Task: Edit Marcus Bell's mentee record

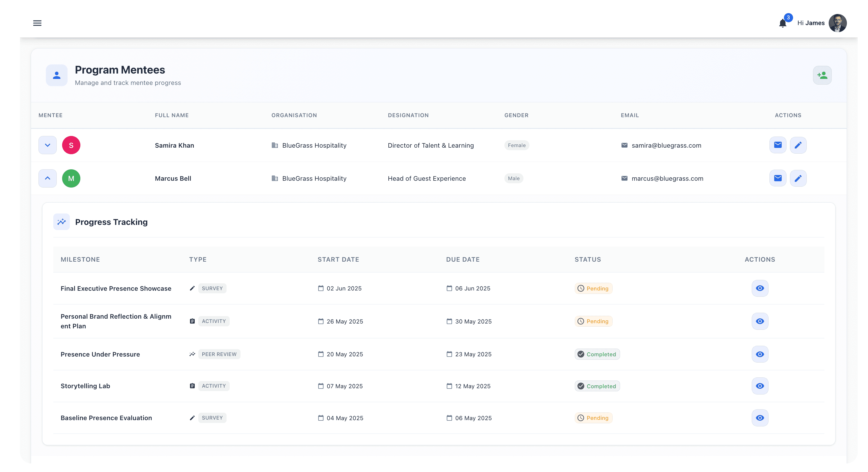Action: point(798,178)
